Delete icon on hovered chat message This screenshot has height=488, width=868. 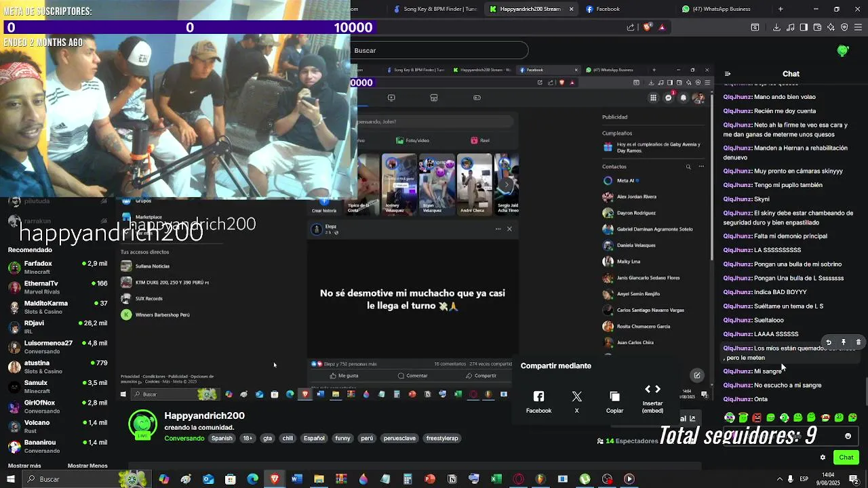(x=858, y=343)
